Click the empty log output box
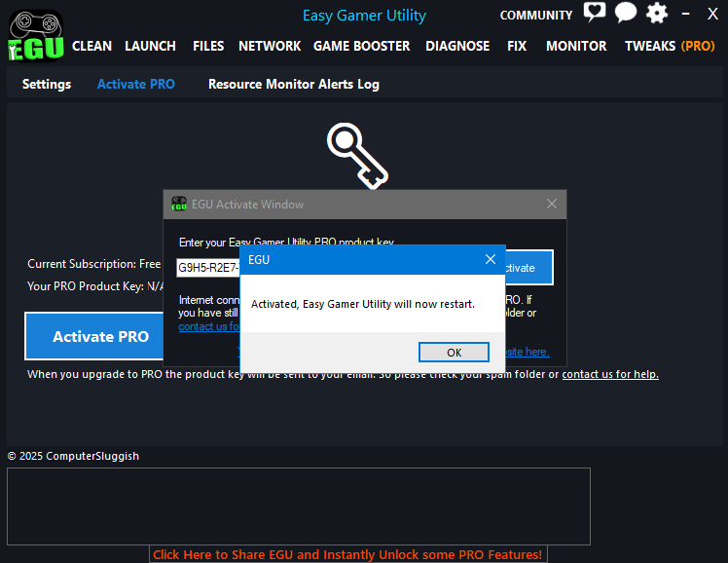This screenshot has width=728, height=563. tap(299, 507)
